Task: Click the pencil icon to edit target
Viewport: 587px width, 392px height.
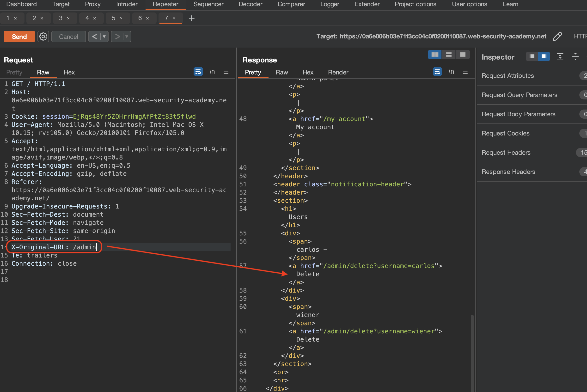Action: coord(557,37)
